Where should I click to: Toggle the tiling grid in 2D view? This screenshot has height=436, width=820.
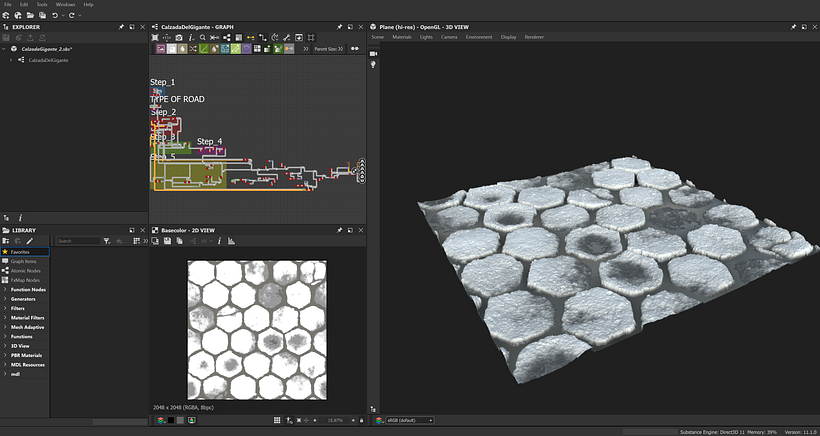pos(277,420)
